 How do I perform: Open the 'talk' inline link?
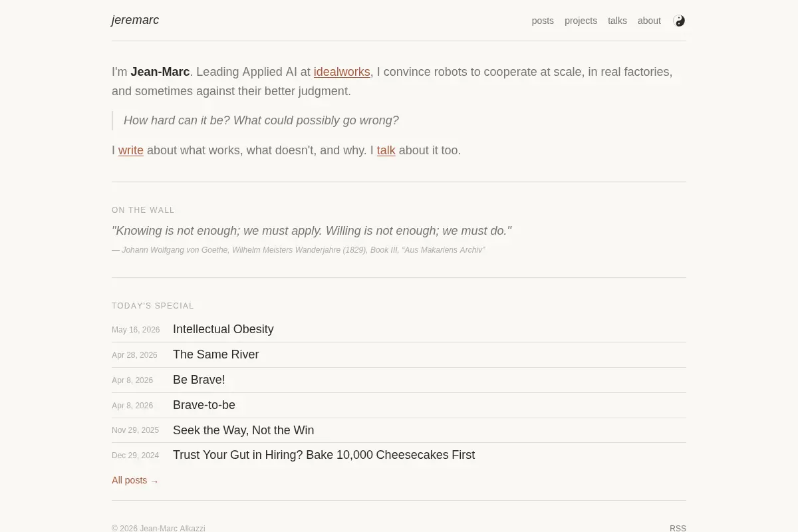tap(386, 150)
